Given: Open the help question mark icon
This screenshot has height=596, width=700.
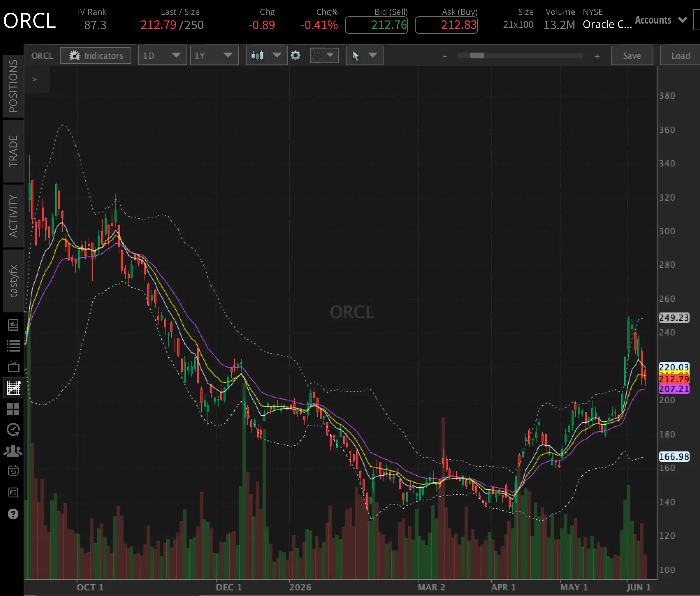Looking at the screenshot, I should (x=13, y=514).
